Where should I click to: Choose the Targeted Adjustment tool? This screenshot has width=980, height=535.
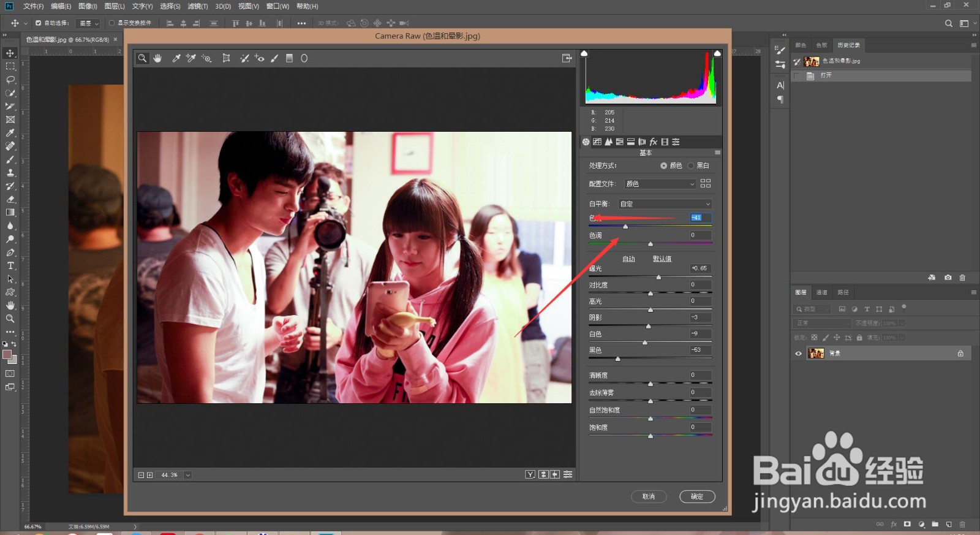(207, 58)
